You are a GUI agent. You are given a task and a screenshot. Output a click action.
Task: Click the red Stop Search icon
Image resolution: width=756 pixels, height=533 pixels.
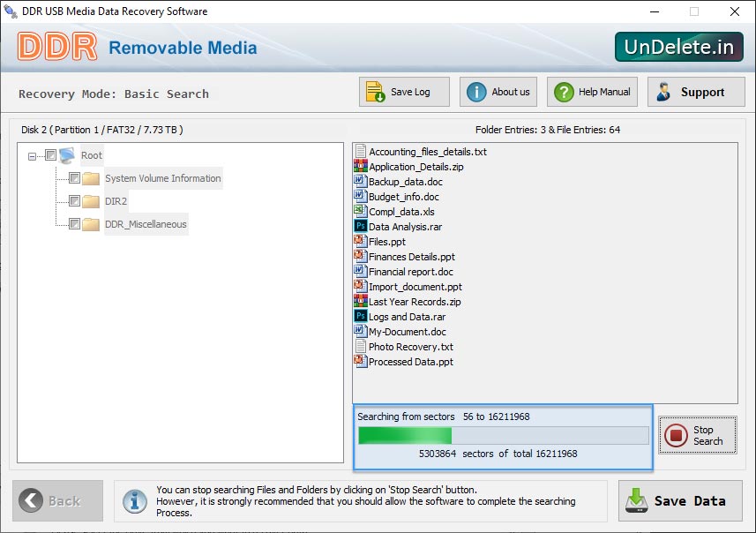point(676,435)
